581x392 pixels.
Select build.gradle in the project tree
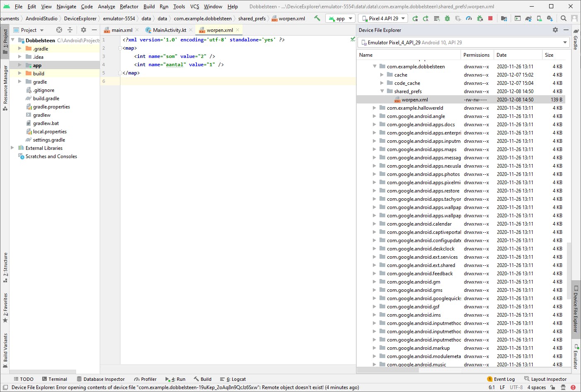[x=46, y=99]
